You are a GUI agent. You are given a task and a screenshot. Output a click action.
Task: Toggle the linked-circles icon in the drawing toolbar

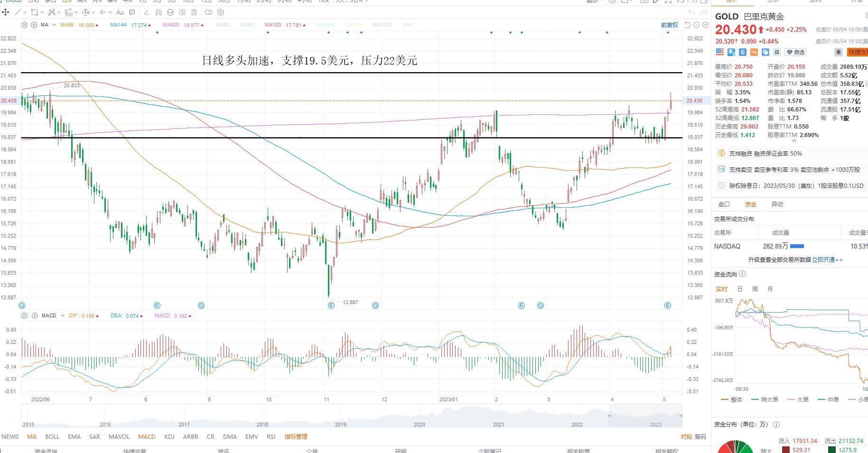tap(208, 12)
